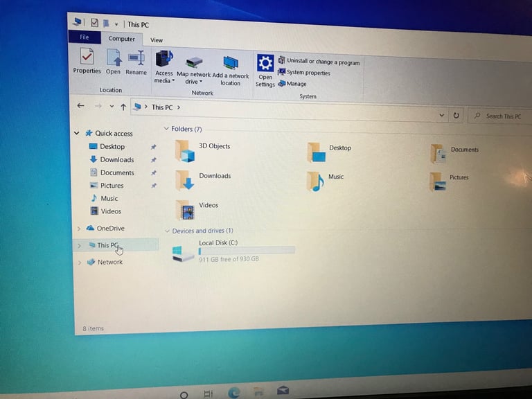Click the Refresh button
This screenshot has width=532, height=399.
[x=456, y=116]
